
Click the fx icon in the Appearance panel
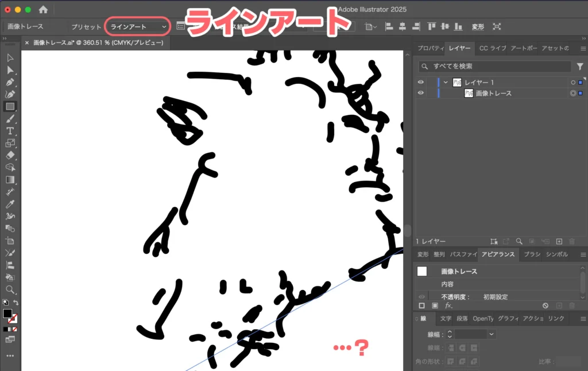tap(448, 306)
